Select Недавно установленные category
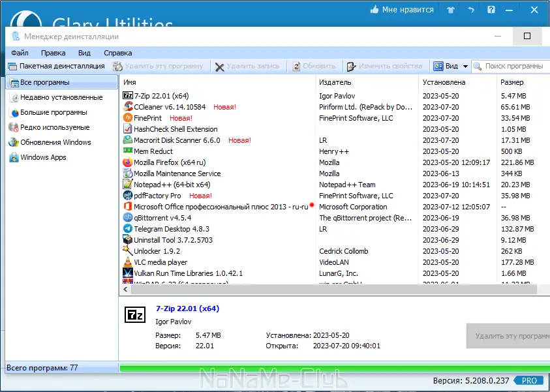The height and width of the screenshot is (392, 550). [x=56, y=97]
